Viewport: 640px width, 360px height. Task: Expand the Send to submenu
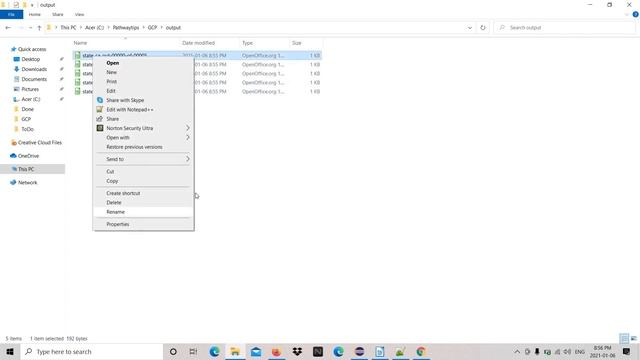[x=143, y=159]
